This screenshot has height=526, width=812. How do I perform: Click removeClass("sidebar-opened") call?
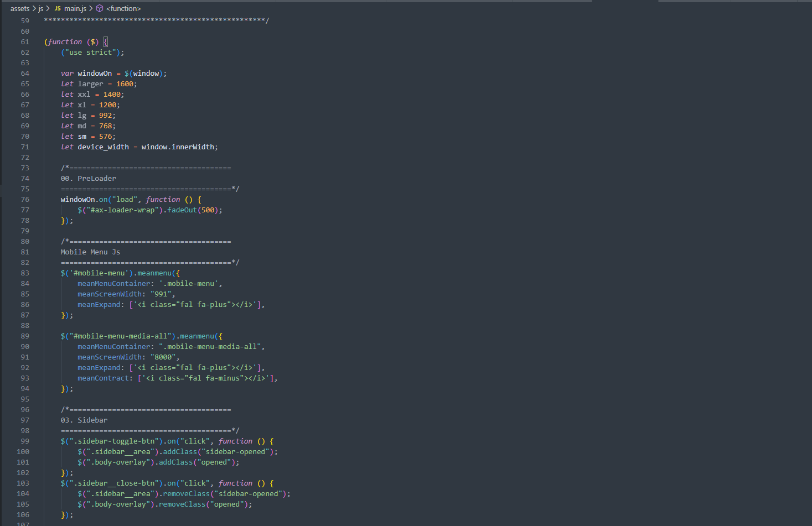pos(225,494)
